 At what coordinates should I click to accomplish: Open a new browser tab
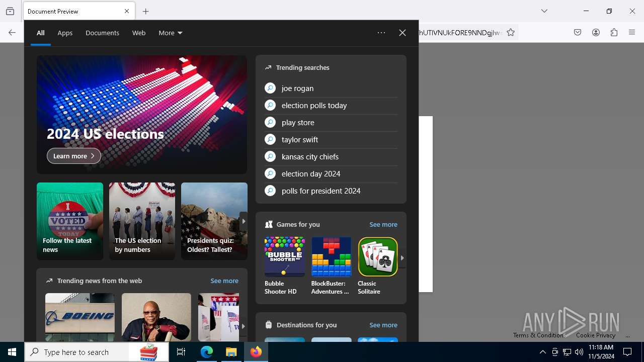145,11
